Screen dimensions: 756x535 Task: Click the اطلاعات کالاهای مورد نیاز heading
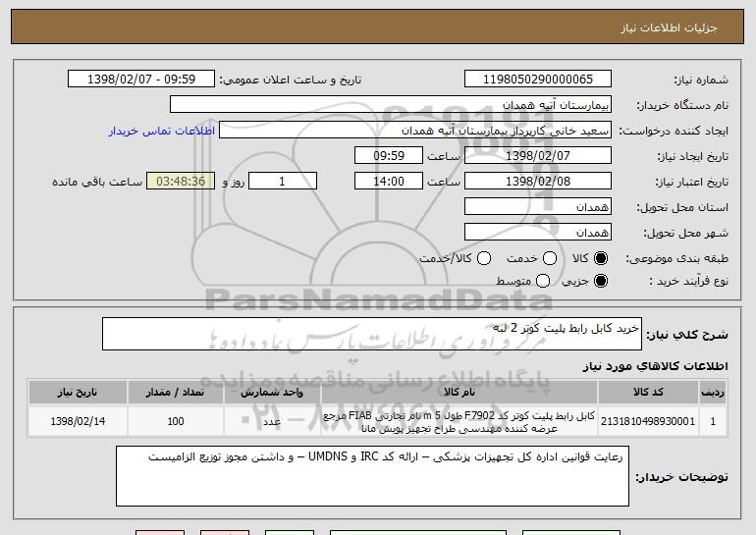(x=655, y=367)
